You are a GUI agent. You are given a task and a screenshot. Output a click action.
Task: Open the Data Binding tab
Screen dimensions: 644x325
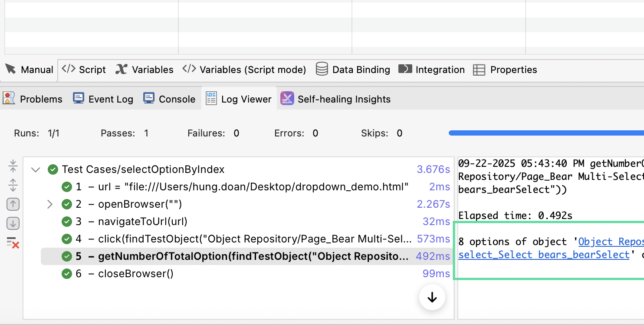point(353,70)
